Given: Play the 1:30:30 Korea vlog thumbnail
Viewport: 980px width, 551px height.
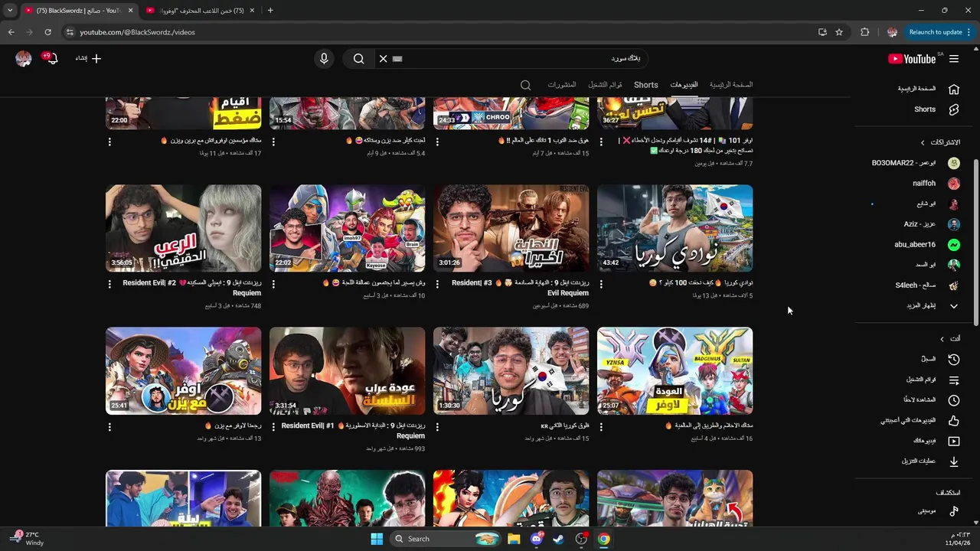Looking at the screenshot, I should click(511, 371).
